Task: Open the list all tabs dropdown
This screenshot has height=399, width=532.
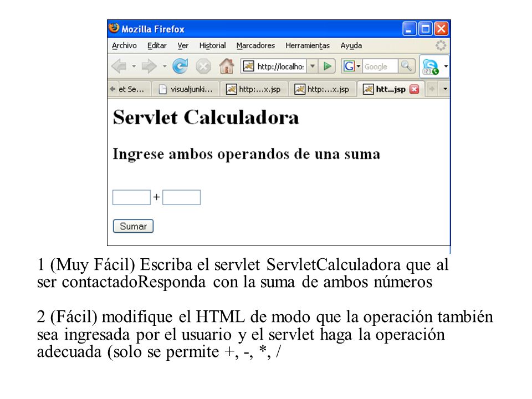Action: 445,89
